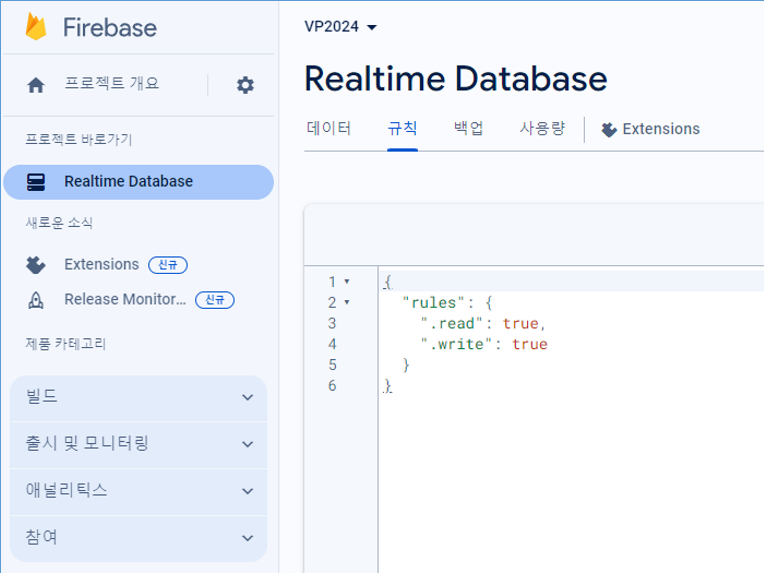
Task: Open the VP2024 project dropdown
Action: [340, 26]
